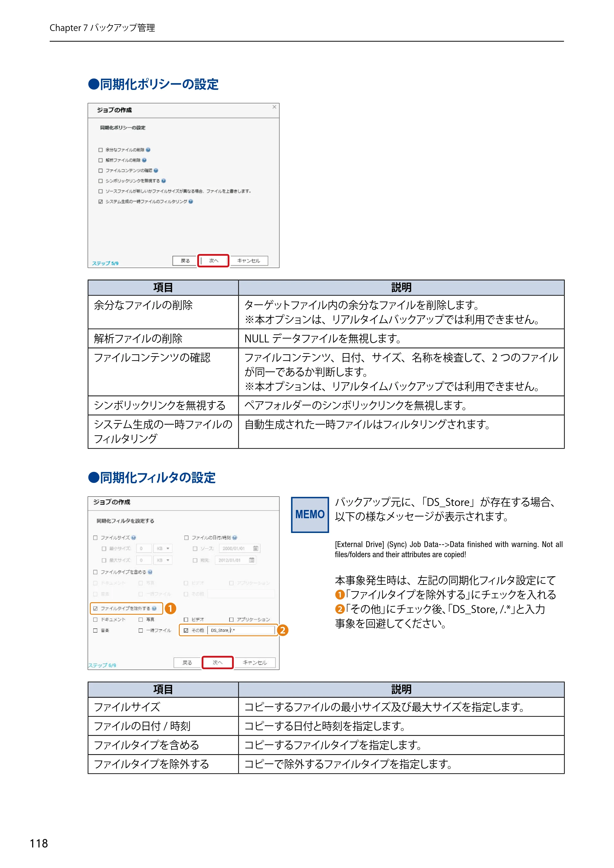614x868 pixels.
Task: Tick 最小サイズ checkbox
Action: pyautogui.click(x=104, y=548)
